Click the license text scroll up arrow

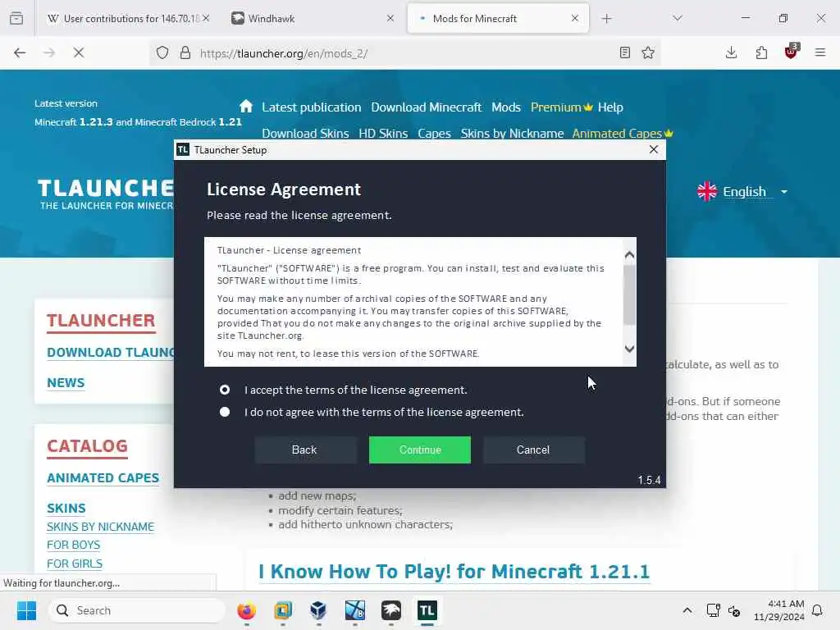pos(629,255)
